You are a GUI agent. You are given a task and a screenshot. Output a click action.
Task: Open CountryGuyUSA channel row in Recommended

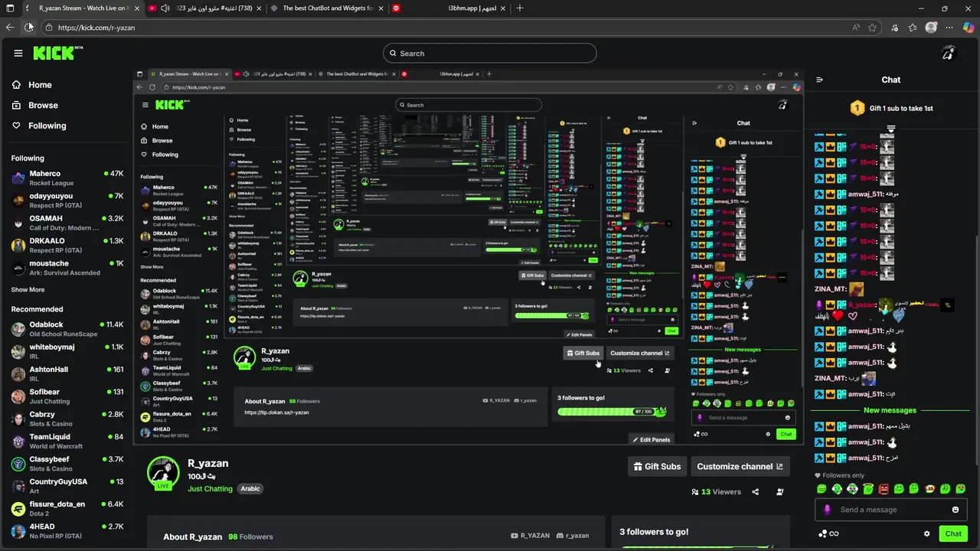67,486
